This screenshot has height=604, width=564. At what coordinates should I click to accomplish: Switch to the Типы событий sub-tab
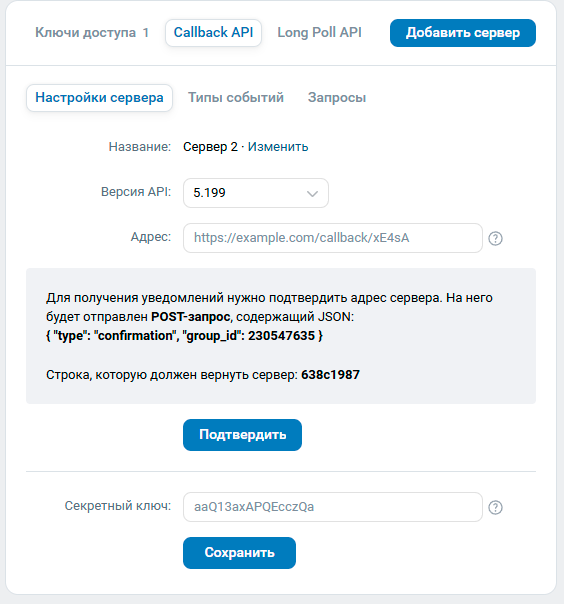coord(236,98)
